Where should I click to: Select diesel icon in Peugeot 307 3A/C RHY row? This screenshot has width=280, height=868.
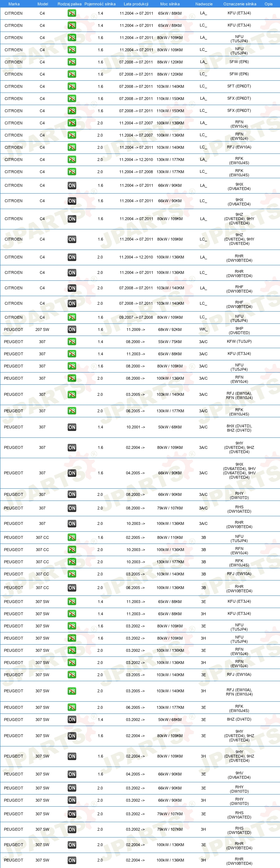click(x=72, y=494)
